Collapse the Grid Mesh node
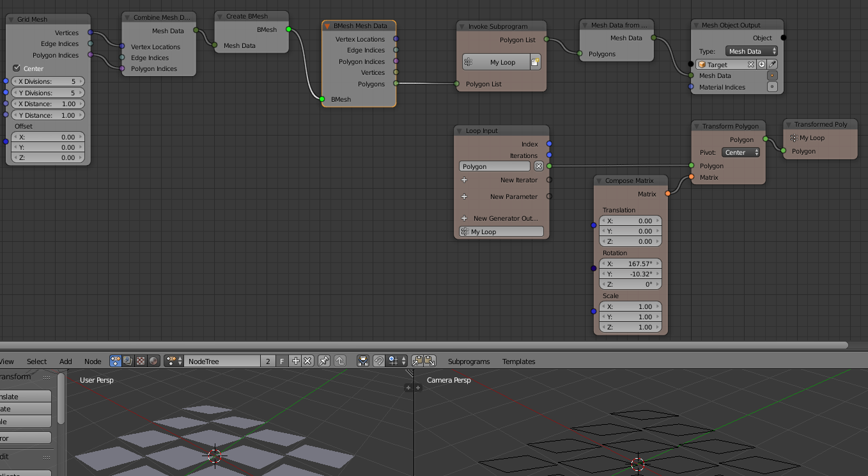The height and width of the screenshot is (476, 868). point(12,20)
